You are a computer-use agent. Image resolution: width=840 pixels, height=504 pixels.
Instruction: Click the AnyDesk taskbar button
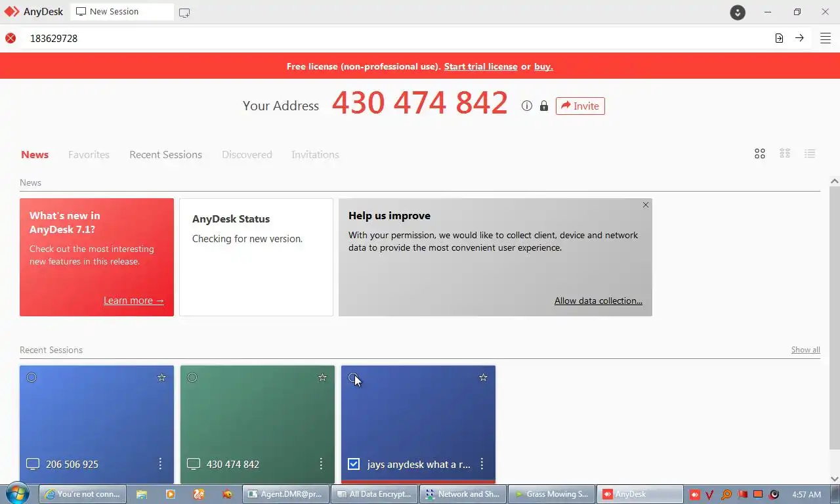(640, 494)
